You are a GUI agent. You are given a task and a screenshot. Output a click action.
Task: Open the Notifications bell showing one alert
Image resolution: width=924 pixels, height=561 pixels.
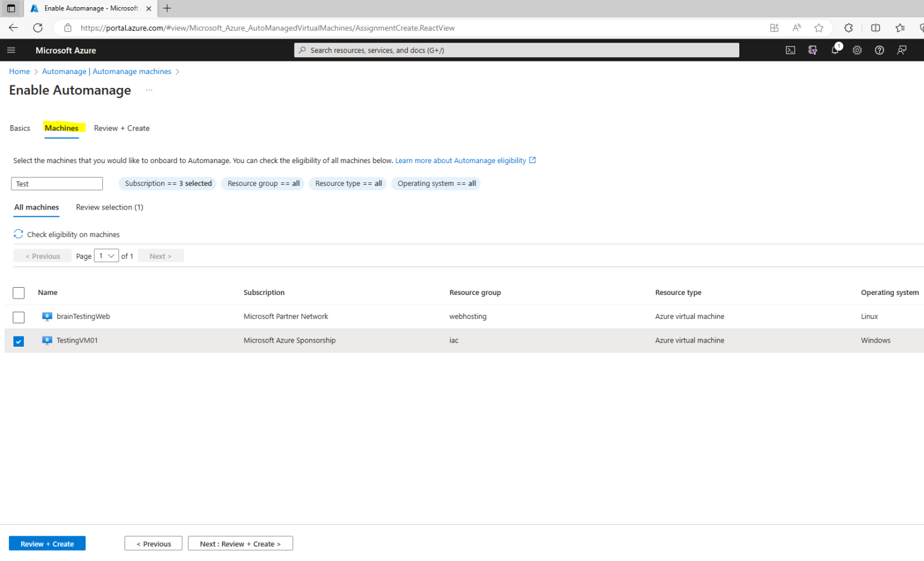[834, 50]
